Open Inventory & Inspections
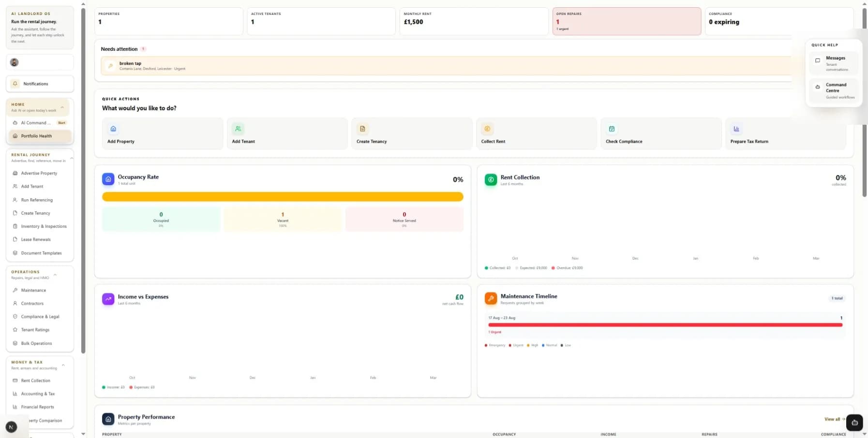 (40, 226)
